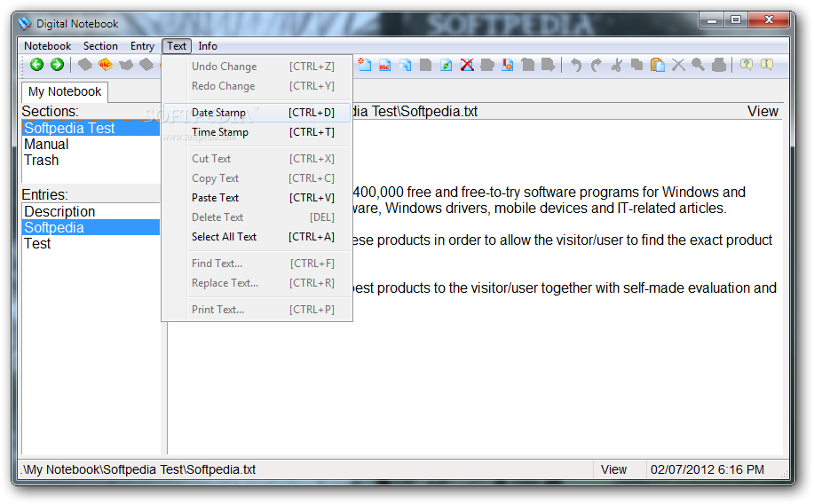Click the red X delete entry icon
The height and width of the screenshot is (504, 814).
467,65
